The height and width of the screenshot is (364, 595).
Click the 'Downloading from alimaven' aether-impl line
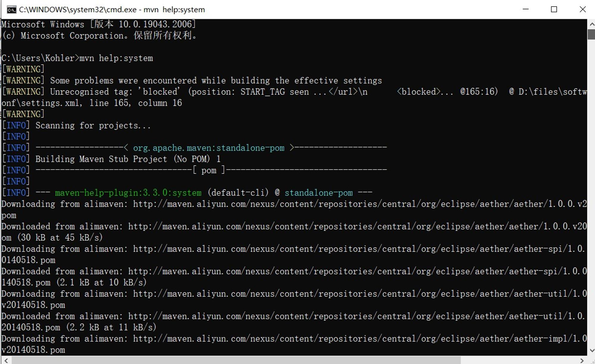tap(294, 338)
